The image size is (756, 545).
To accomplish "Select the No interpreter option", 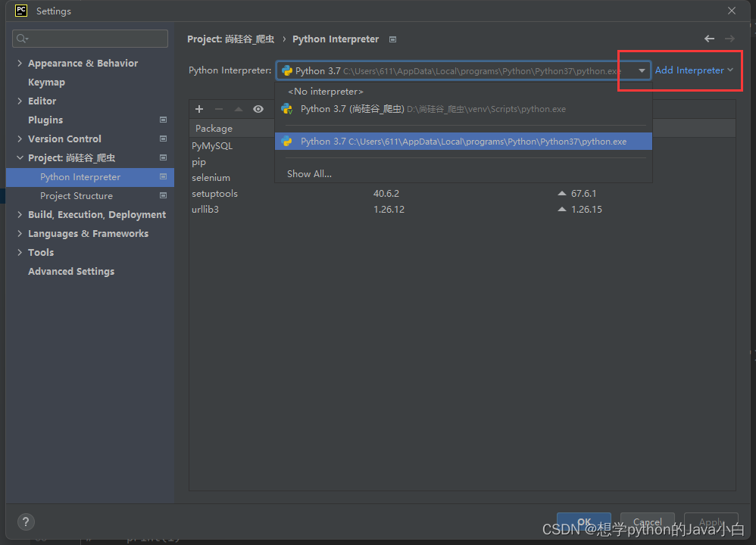I will point(325,91).
